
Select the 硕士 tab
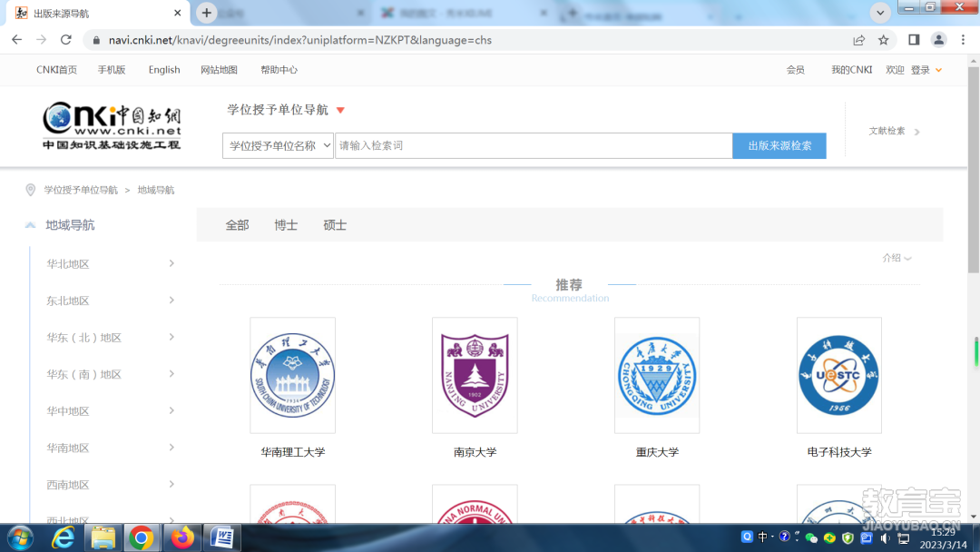(x=334, y=225)
